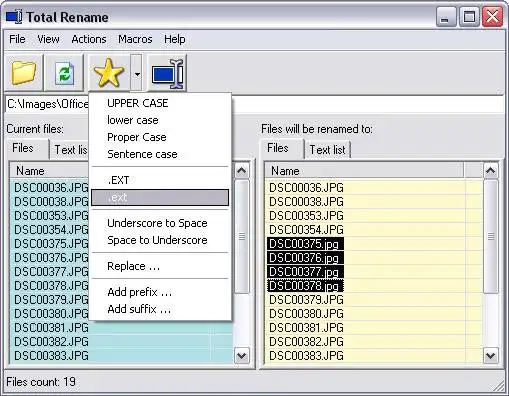Open the Help menu
509x396 pixels.
point(175,39)
